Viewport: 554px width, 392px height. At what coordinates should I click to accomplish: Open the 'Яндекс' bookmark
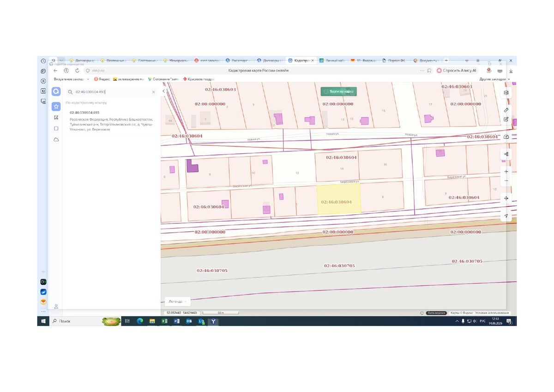tap(102, 79)
